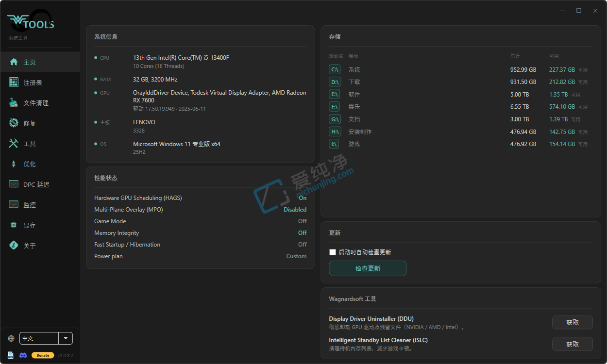607x364 pixels.
Task: Click the 下载 volume label
Action: 354,82
